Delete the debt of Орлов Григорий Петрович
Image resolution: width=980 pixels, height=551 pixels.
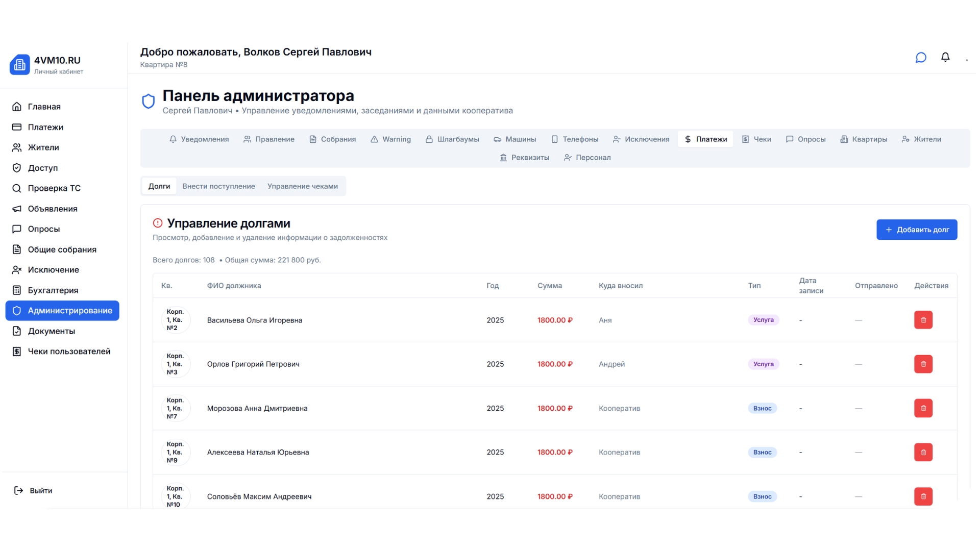923,364
